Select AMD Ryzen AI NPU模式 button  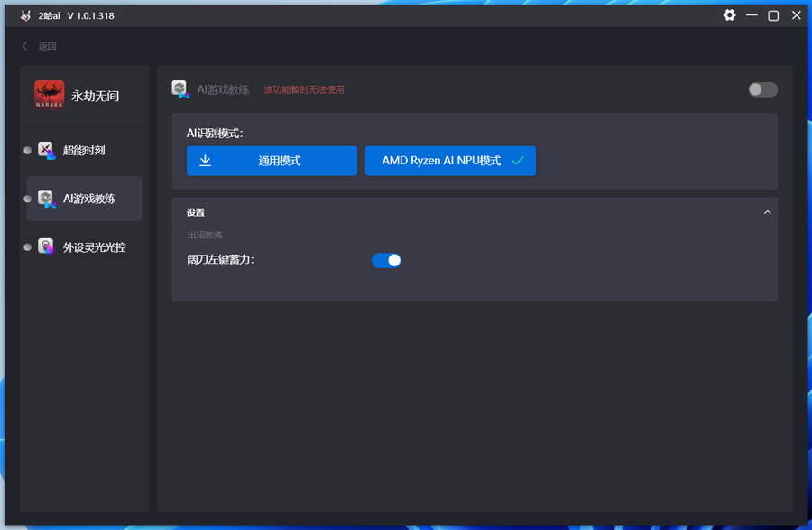450,161
